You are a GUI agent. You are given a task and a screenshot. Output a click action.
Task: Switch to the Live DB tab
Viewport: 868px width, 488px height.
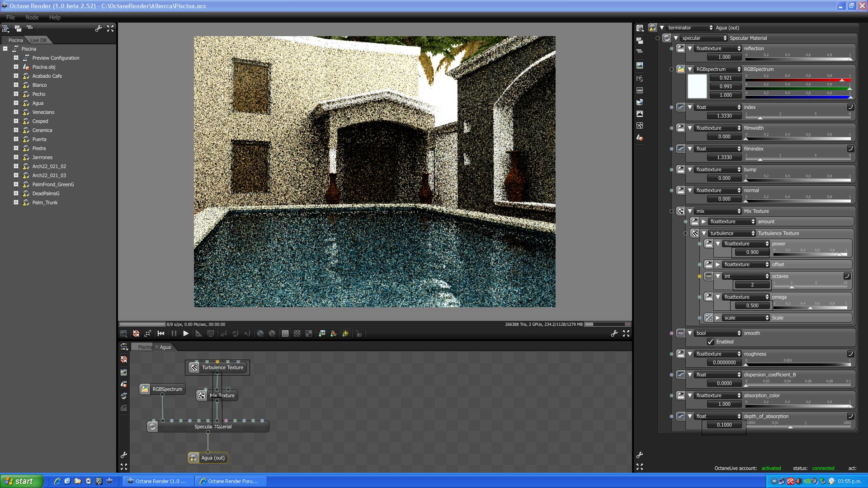pyautogui.click(x=38, y=40)
